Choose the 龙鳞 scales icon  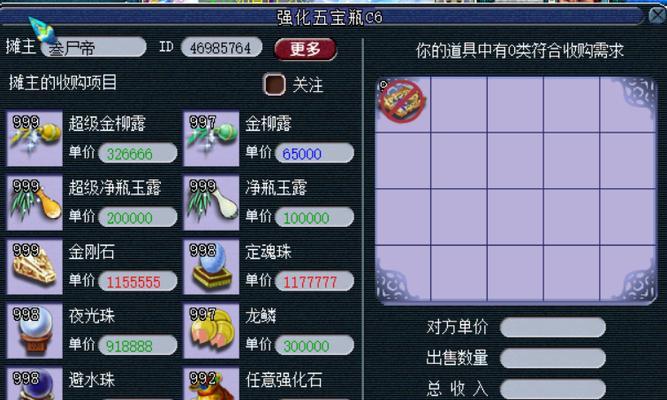(x=211, y=331)
